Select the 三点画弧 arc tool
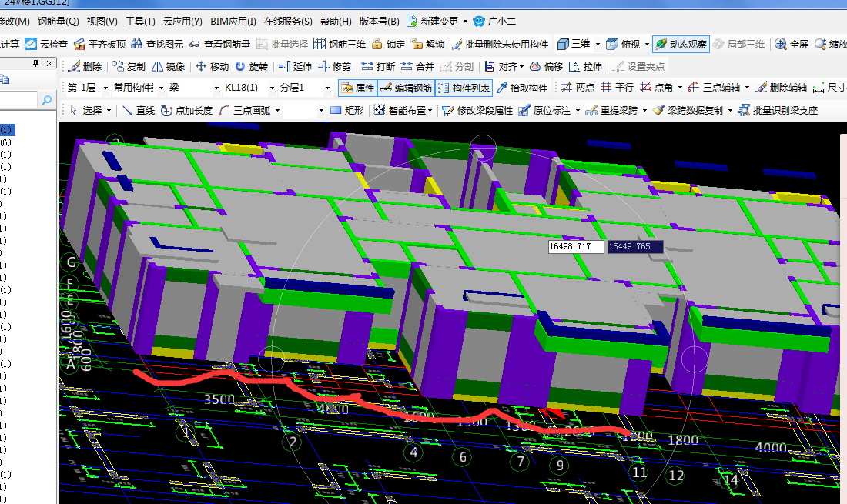This screenshot has height=504, width=847. click(x=245, y=110)
